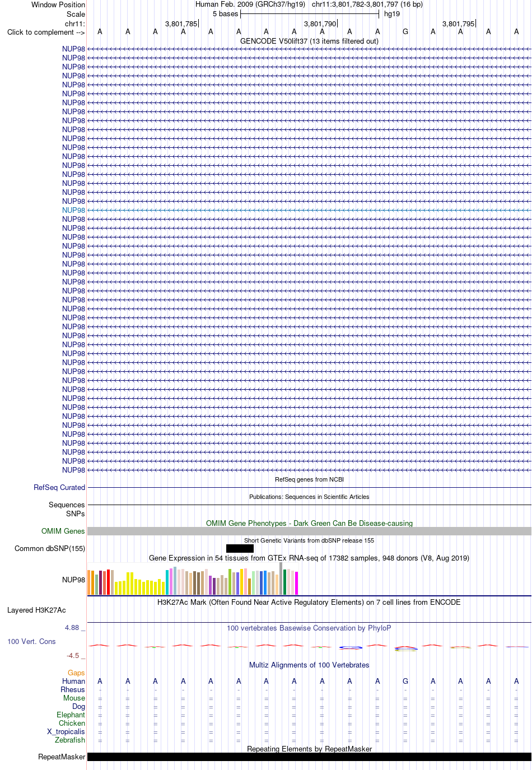Click the 'OMIM Genes' track label
Screen dimensions: 532x770
click(x=63, y=531)
